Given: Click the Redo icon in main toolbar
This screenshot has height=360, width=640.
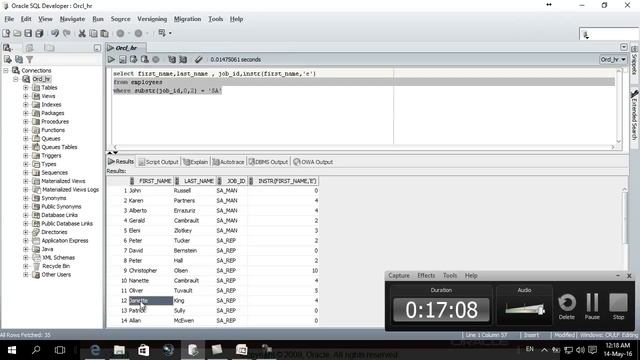Looking at the screenshot, I should [67, 33].
